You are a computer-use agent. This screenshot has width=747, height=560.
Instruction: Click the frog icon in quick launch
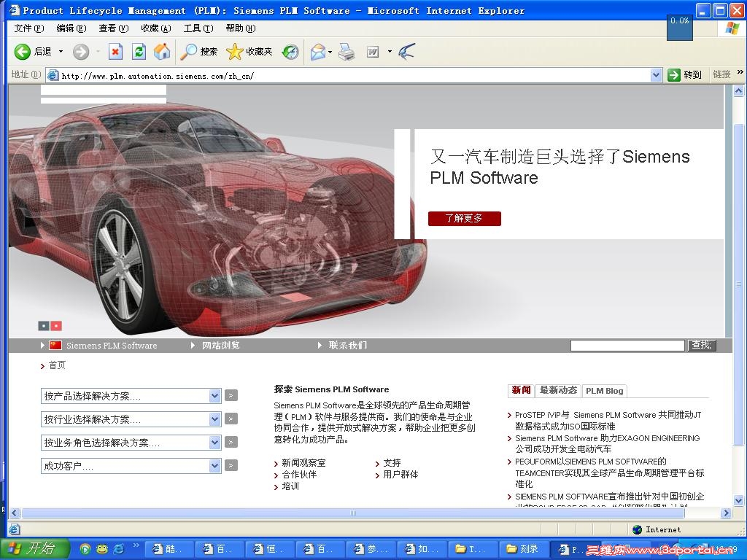101,548
